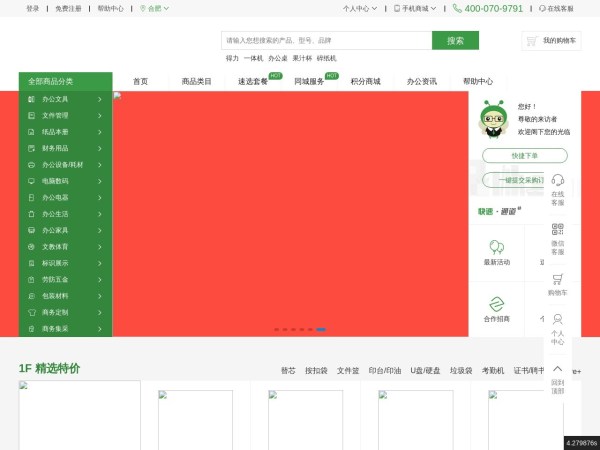Click the 办公生活 category icon
Image resolution: width=600 pixels, height=450 pixels.
31,214
